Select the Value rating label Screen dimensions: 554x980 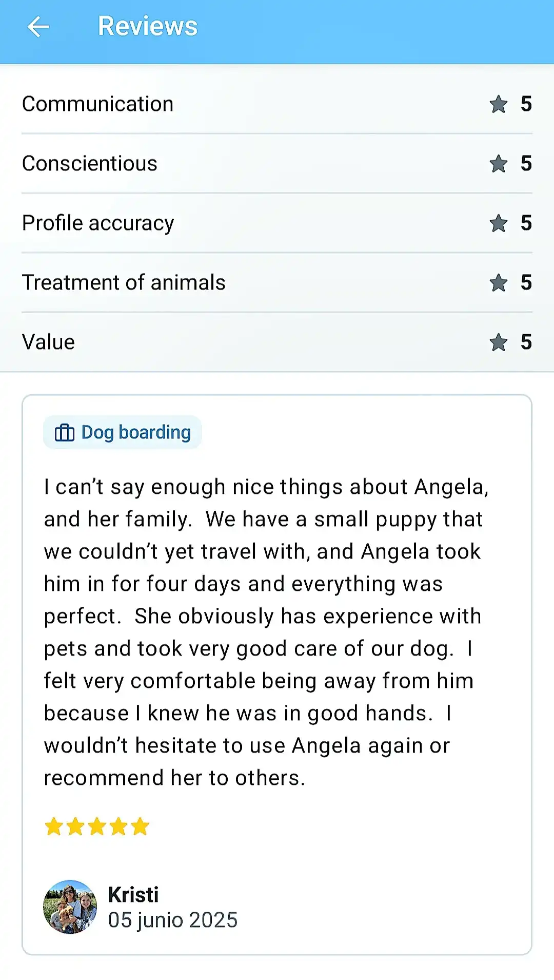48,342
